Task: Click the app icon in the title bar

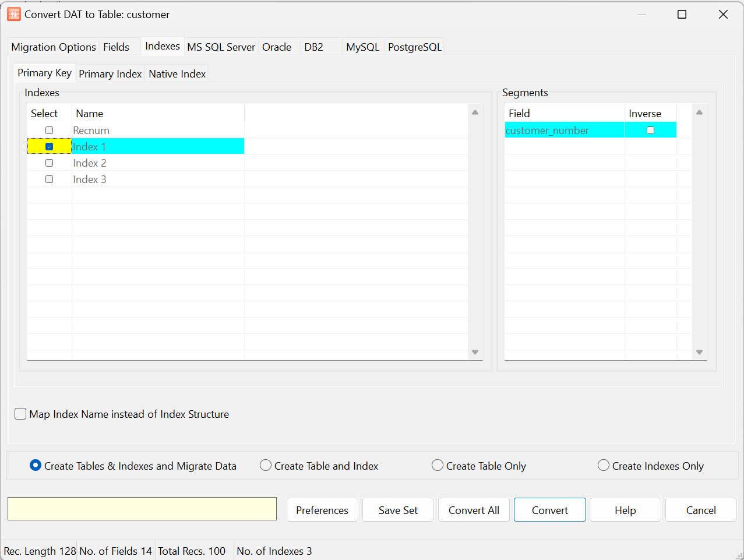Action: [13, 15]
